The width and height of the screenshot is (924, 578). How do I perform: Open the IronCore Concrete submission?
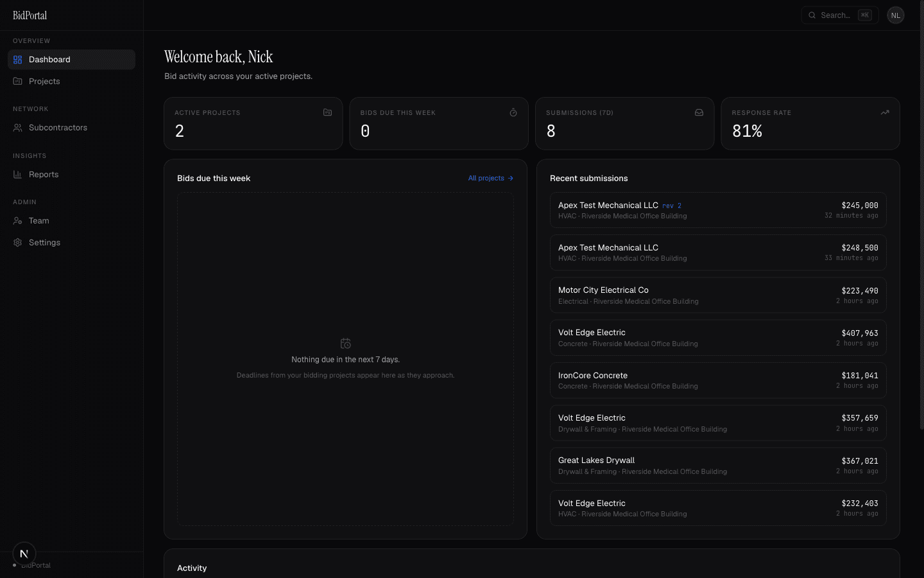(718, 380)
